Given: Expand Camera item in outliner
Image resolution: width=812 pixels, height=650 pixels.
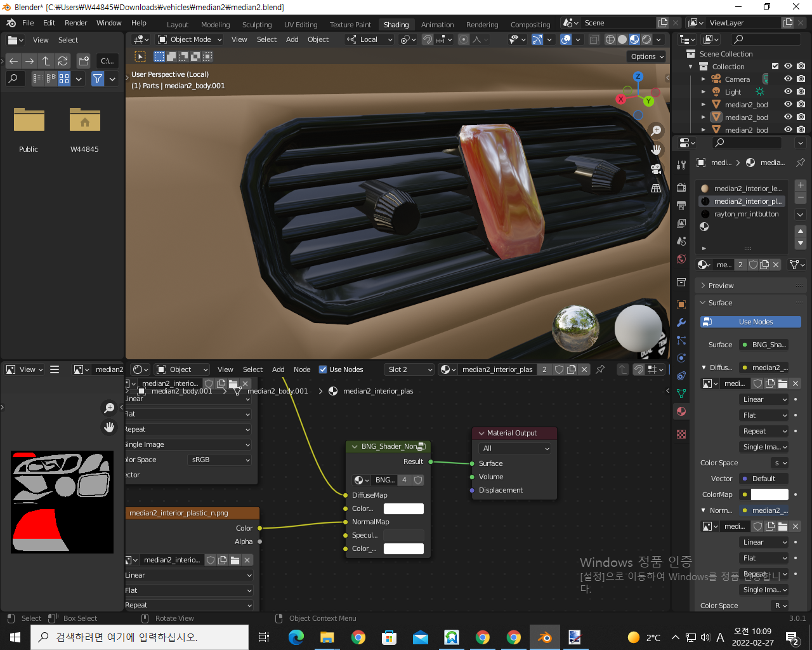Looking at the screenshot, I should coord(703,79).
